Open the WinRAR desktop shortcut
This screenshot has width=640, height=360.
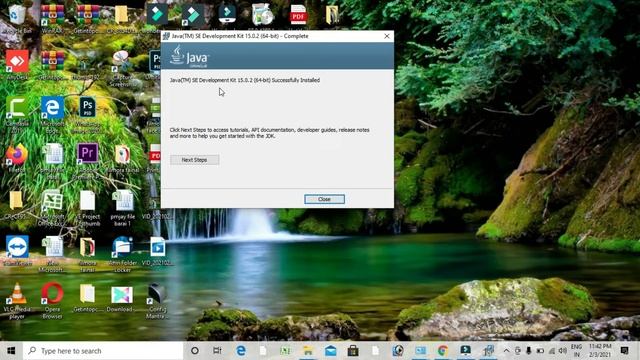coord(52,18)
